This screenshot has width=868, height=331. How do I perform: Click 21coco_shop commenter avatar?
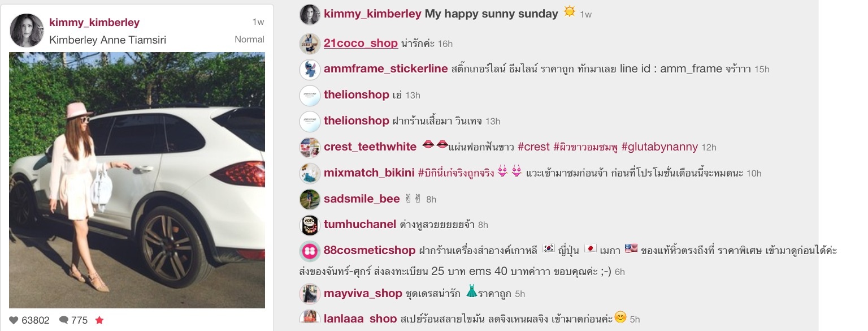pos(310,44)
